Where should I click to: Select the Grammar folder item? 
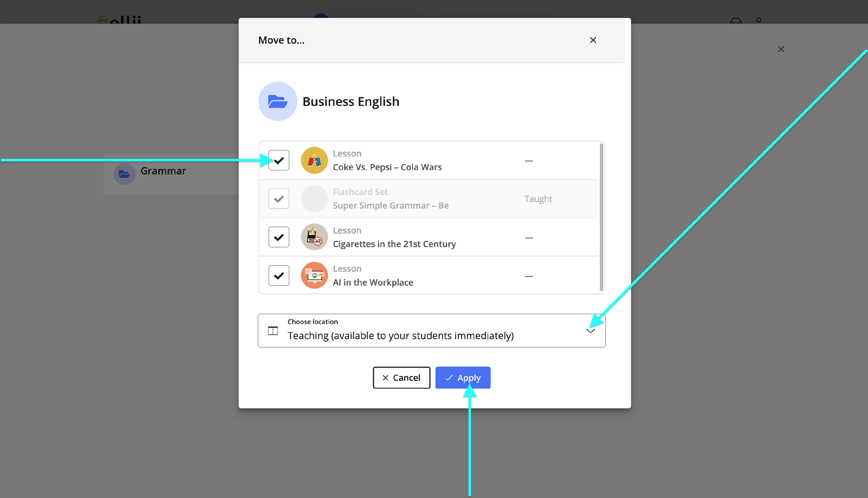click(163, 171)
